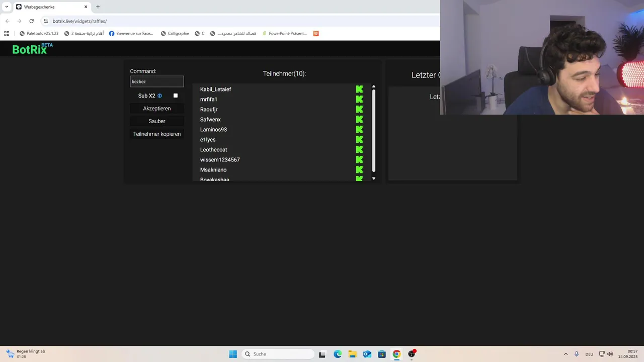Image resolution: width=644 pixels, height=362 pixels.
Task: Close the Werbegeschenke tab
Action: pyautogui.click(x=86, y=7)
